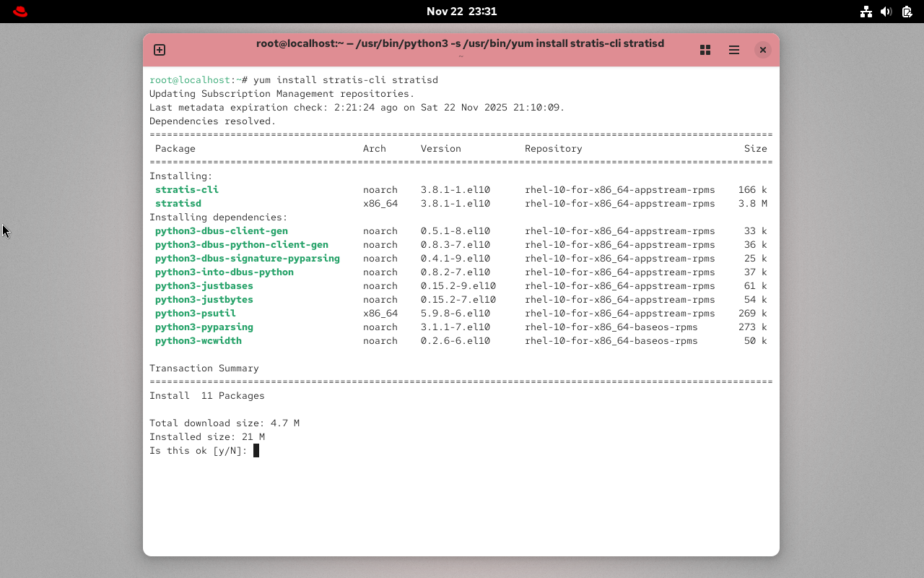The image size is (924, 578).
Task: Open the Console hamburger menu icon
Action: 734,50
